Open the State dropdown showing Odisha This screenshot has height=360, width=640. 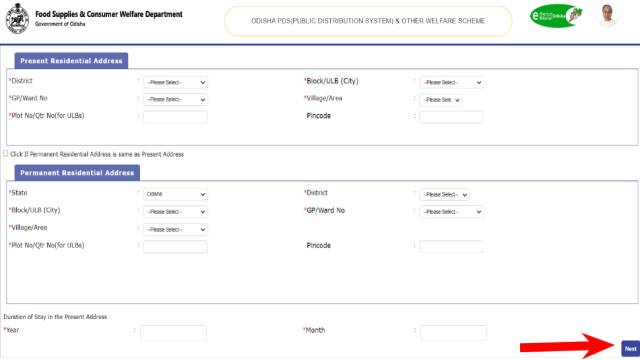click(175, 194)
